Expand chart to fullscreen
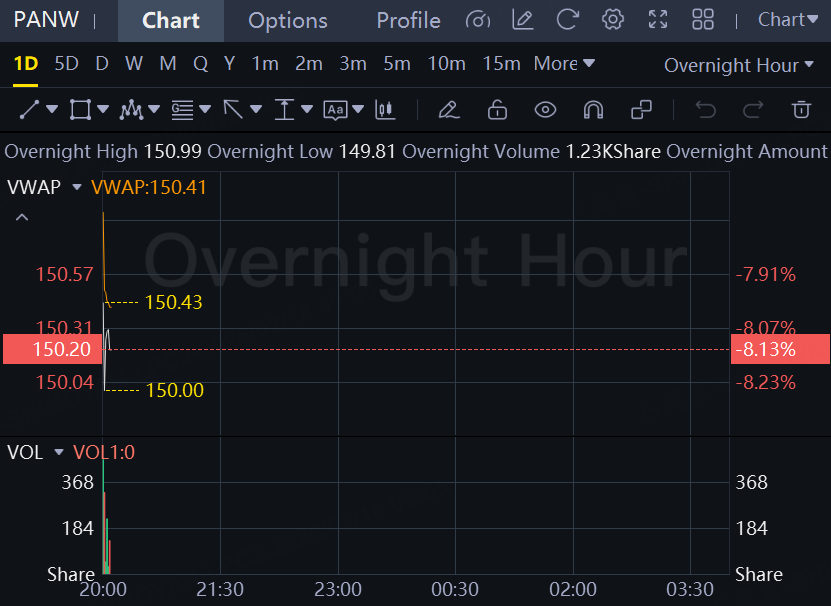 pos(658,20)
